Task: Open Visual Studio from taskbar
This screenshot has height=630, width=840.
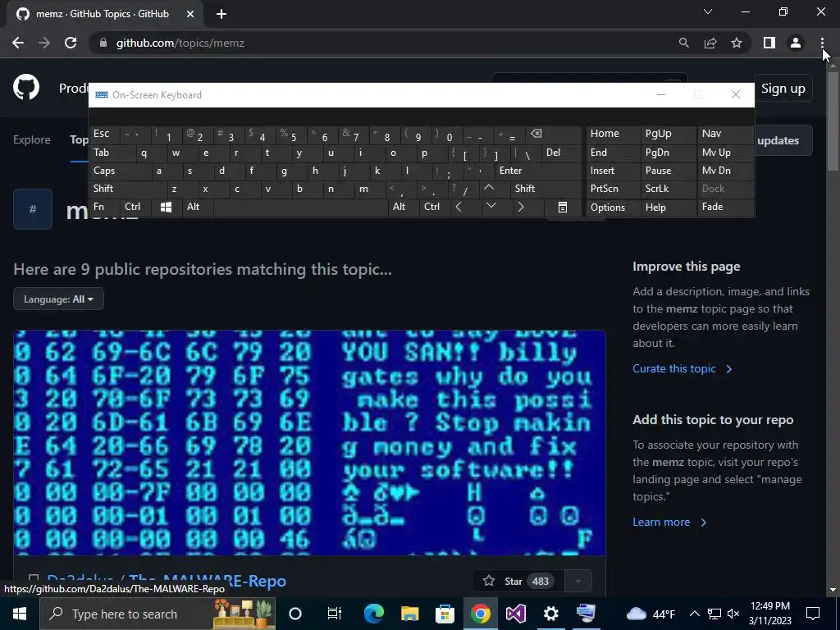Action: tap(516, 614)
